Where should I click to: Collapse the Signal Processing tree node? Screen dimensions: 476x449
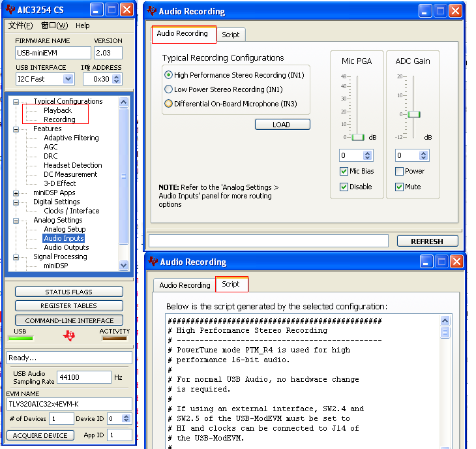pos(16,257)
